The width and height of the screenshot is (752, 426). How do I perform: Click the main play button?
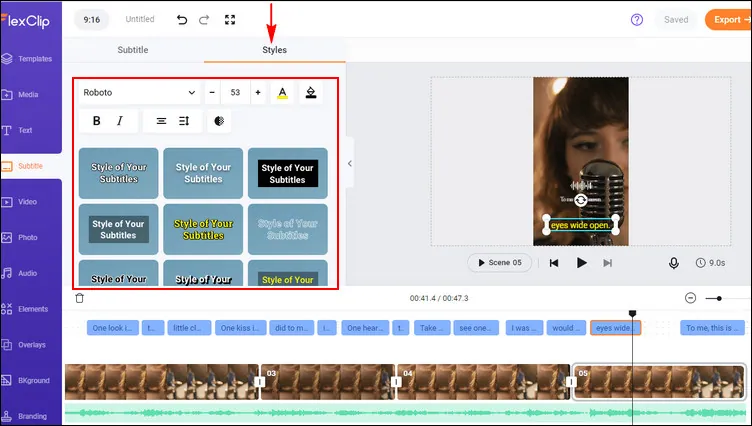(x=581, y=262)
